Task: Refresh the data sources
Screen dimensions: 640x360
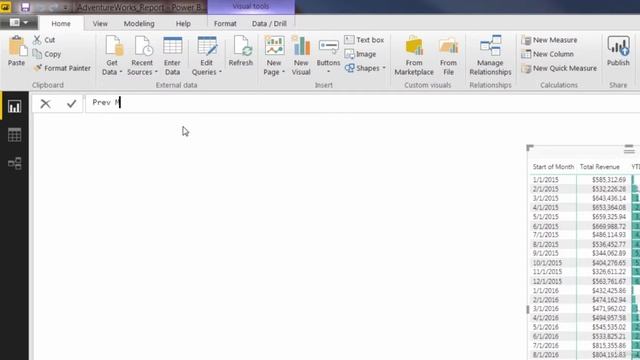Action: (x=241, y=51)
